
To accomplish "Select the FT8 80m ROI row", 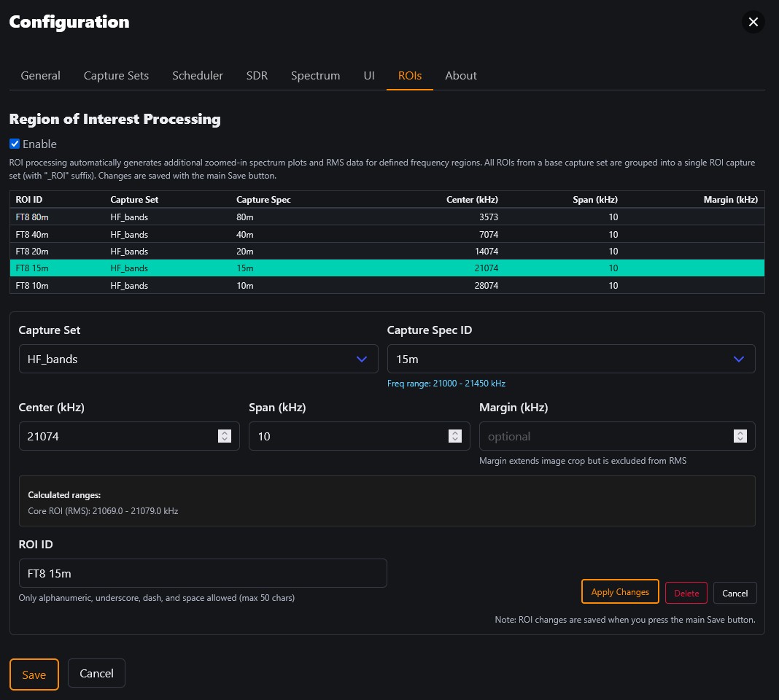I will tap(387, 217).
